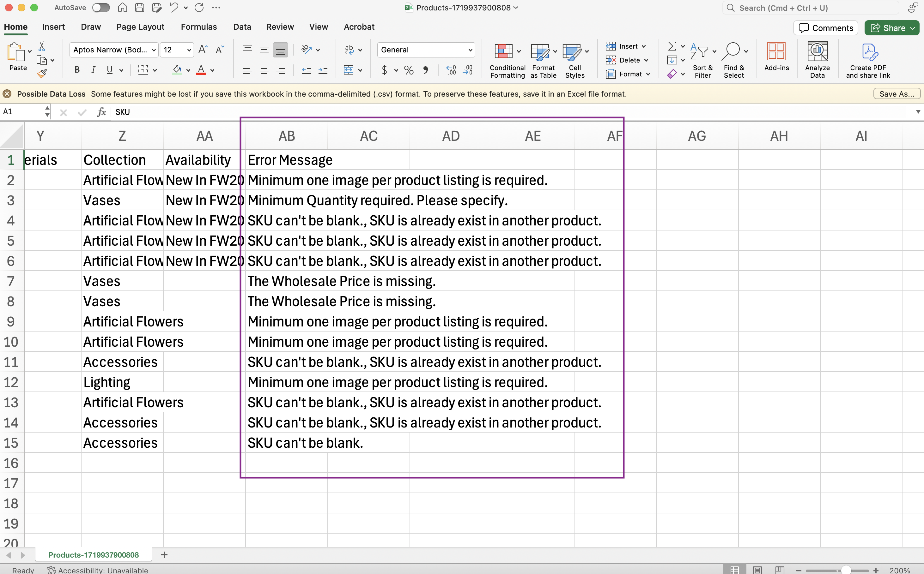Apply bold formatting
Screen dimensions: 924x574
click(x=76, y=69)
